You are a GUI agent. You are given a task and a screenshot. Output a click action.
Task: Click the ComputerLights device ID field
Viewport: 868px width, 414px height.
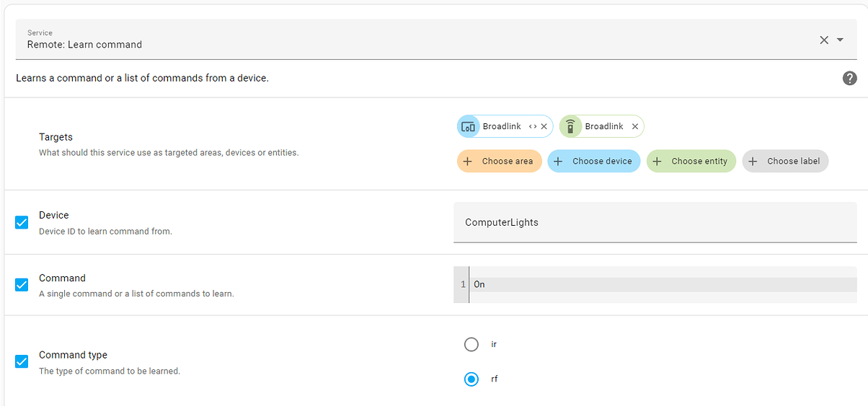(655, 222)
